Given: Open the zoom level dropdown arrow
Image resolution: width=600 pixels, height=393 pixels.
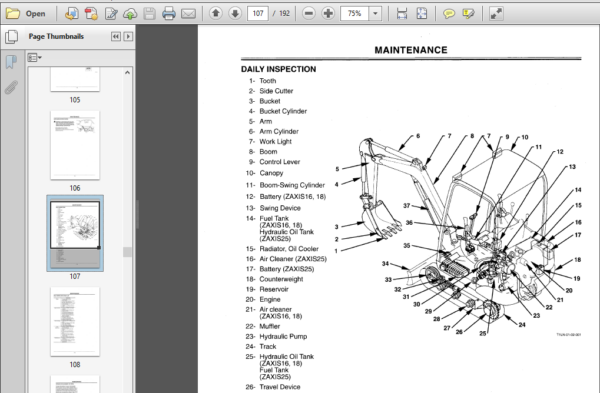Looking at the screenshot, I should pyautogui.click(x=375, y=14).
